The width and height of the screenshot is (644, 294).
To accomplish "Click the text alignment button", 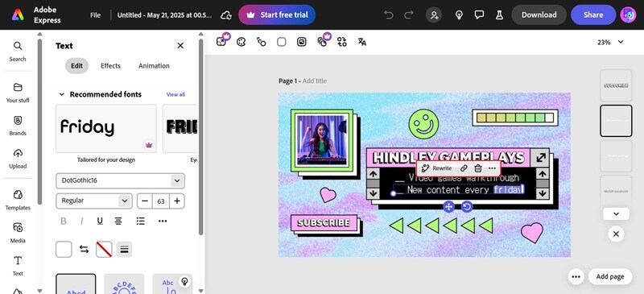I will click(118, 222).
